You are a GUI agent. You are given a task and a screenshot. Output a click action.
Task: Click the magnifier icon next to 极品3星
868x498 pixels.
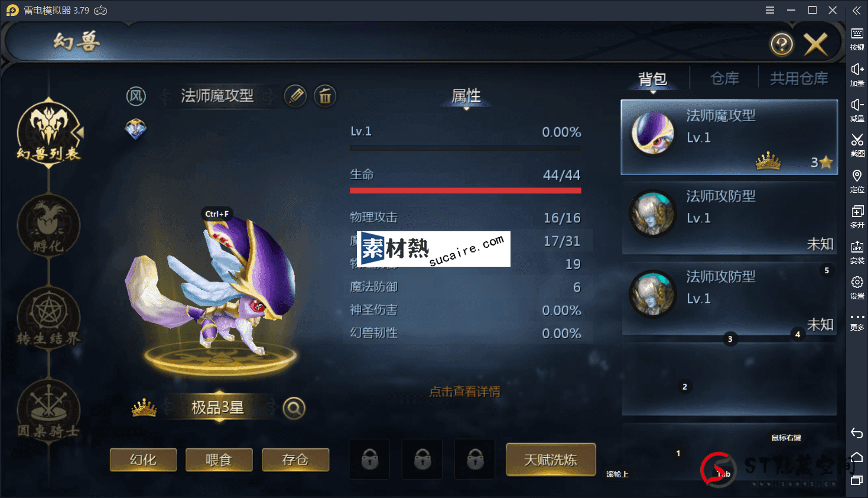294,408
